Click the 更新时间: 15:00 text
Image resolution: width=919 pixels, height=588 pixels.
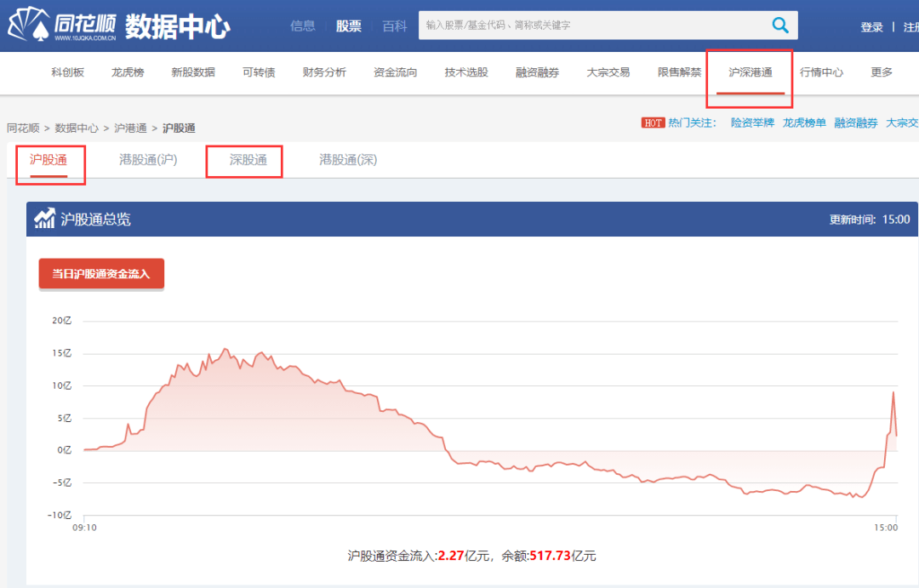click(x=870, y=220)
